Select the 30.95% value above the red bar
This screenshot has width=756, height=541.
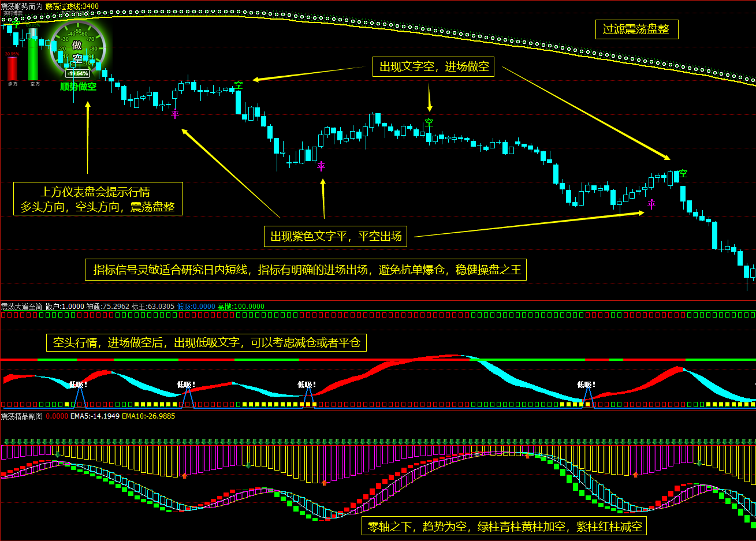tap(12, 54)
